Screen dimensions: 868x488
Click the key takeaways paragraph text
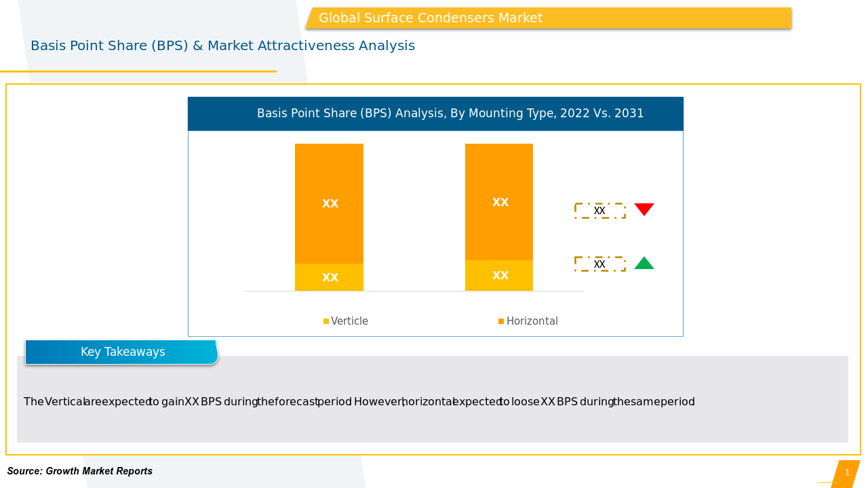359,402
